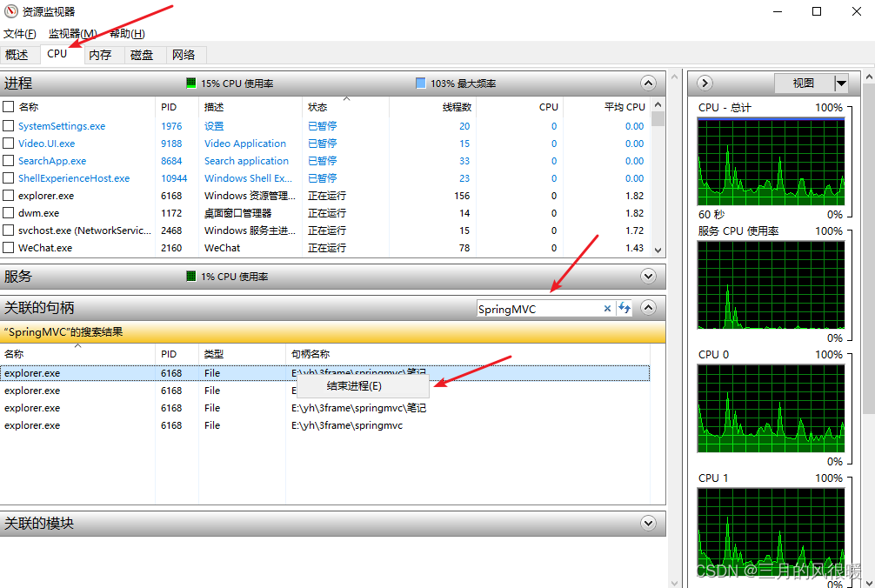The width and height of the screenshot is (875, 588).
Task: Expand the 服务 section
Action: [648, 276]
